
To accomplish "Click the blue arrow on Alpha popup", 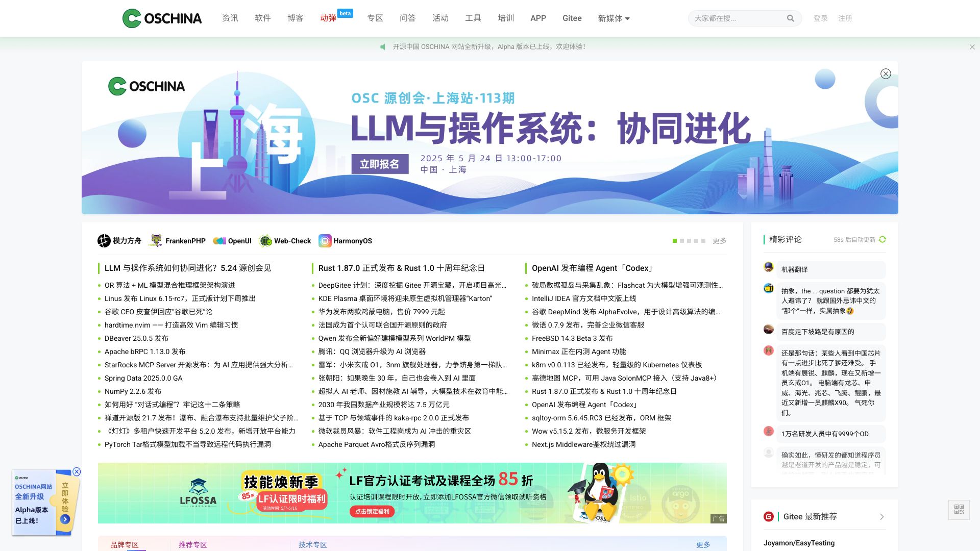I will coord(65,519).
